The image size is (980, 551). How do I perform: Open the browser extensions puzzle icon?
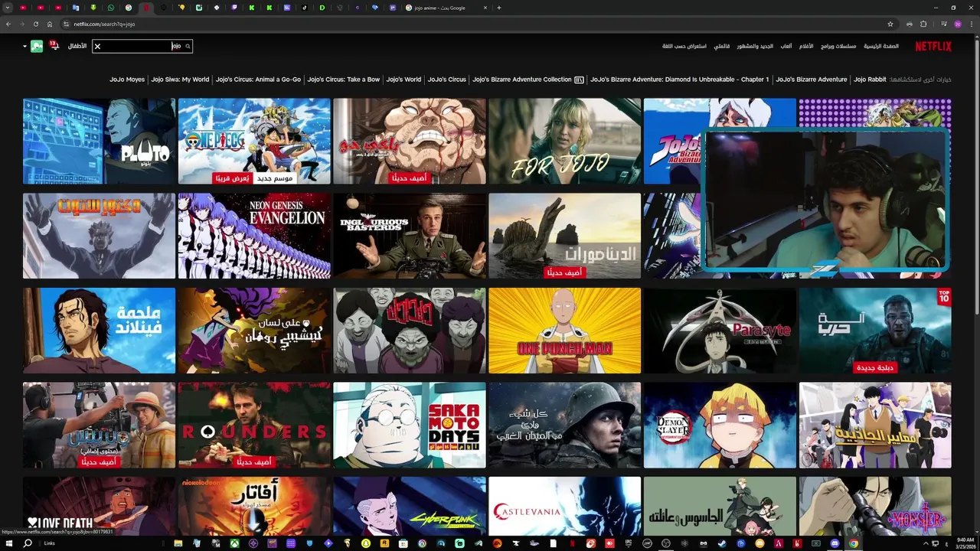click(923, 24)
